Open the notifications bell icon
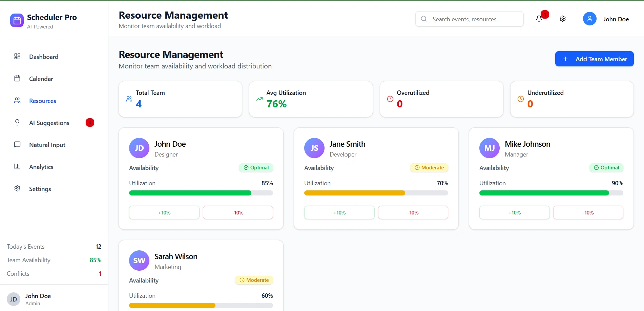Screen dimensions: 644x311 point(539,19)
